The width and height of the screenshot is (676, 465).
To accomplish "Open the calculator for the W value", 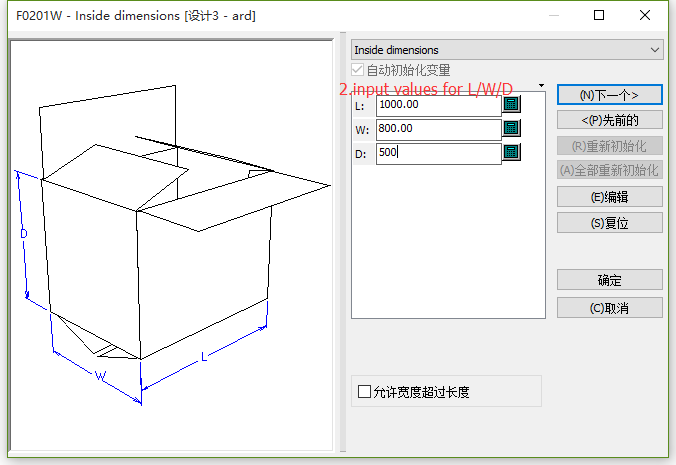I will click(512, 128).
